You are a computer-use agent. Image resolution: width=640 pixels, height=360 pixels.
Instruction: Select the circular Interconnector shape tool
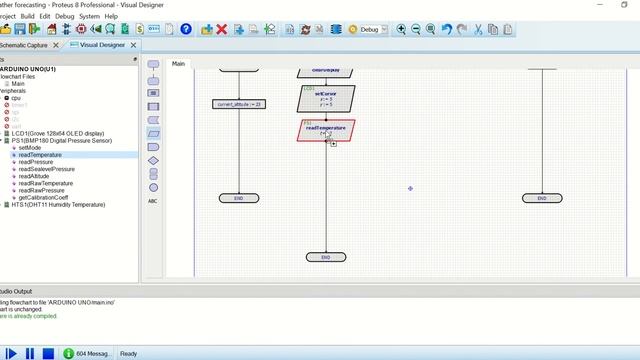[153, 188]
